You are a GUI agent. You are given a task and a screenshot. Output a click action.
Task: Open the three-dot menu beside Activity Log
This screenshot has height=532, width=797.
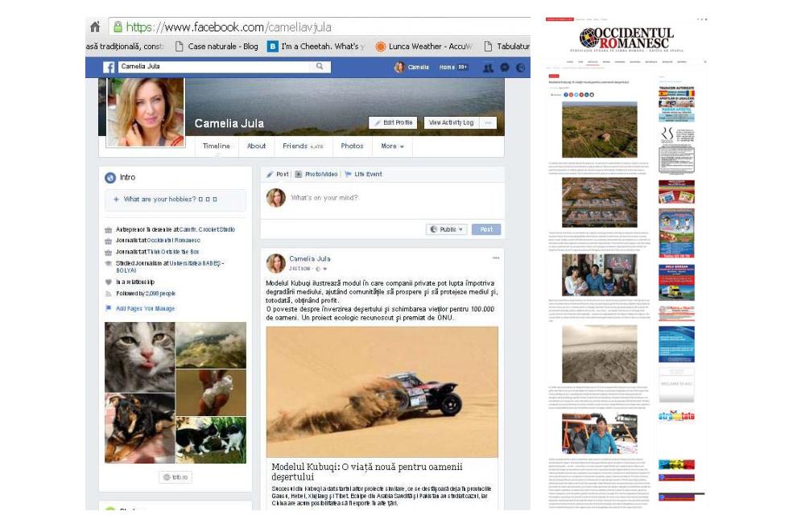click(488, 122)
